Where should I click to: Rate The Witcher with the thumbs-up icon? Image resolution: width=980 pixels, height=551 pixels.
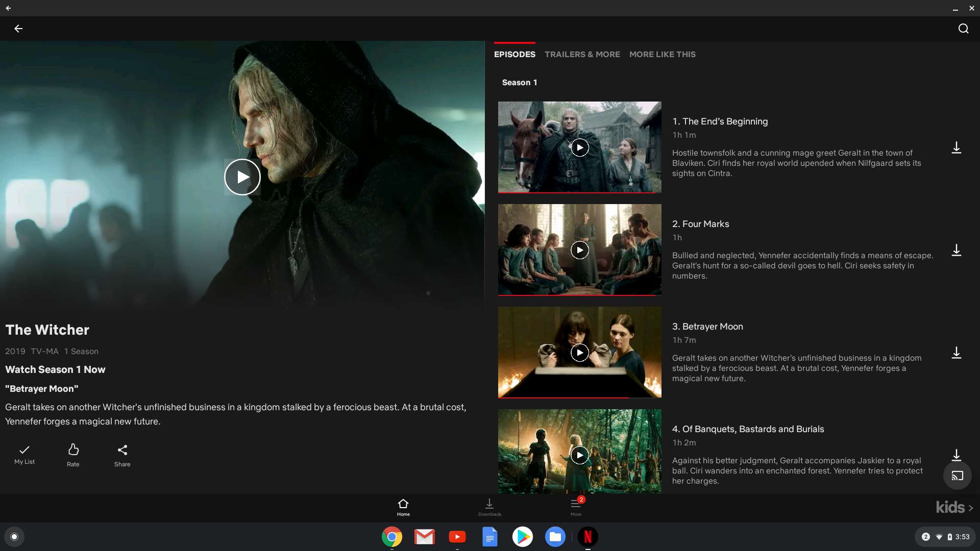73,455
